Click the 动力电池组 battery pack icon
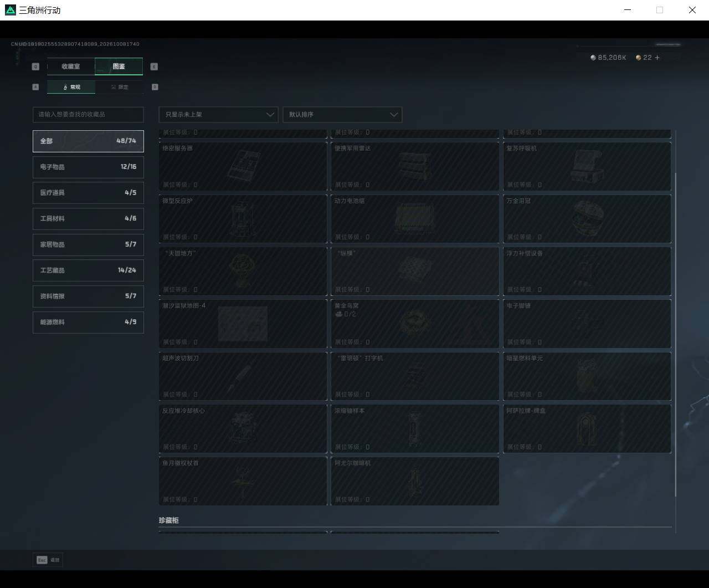The width and height of the screenshot is (709, 588). pyautogui.click(x=414, y=218)
